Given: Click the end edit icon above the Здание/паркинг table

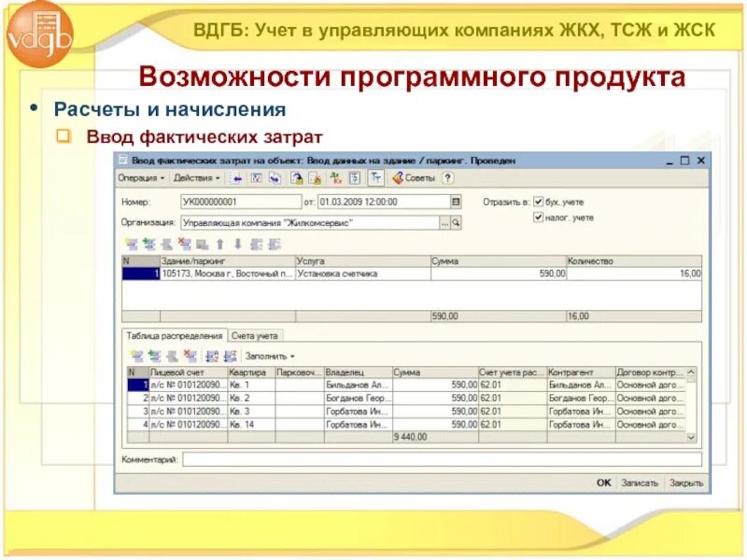Looking at the screenshot, I should click(x=202, y=245).
